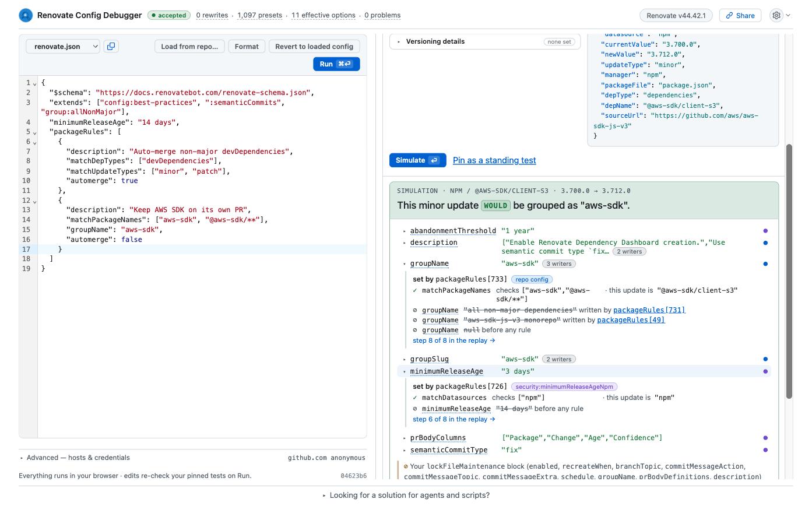
Task: Click the Run button
Action: point(336,64)
